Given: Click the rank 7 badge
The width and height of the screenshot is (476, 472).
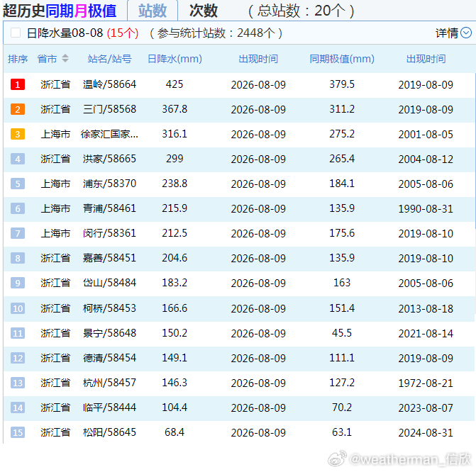Looking at the screenshot, I should (18, 233).
